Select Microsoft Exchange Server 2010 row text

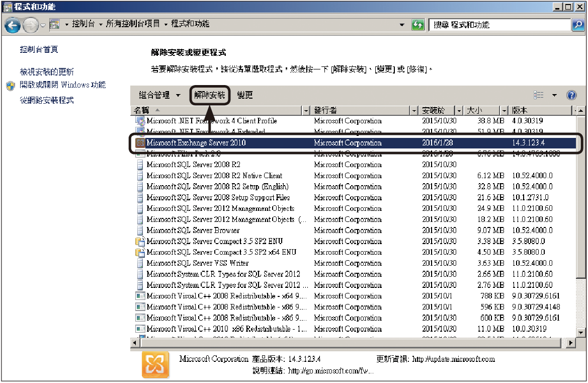tap(196, 142)
